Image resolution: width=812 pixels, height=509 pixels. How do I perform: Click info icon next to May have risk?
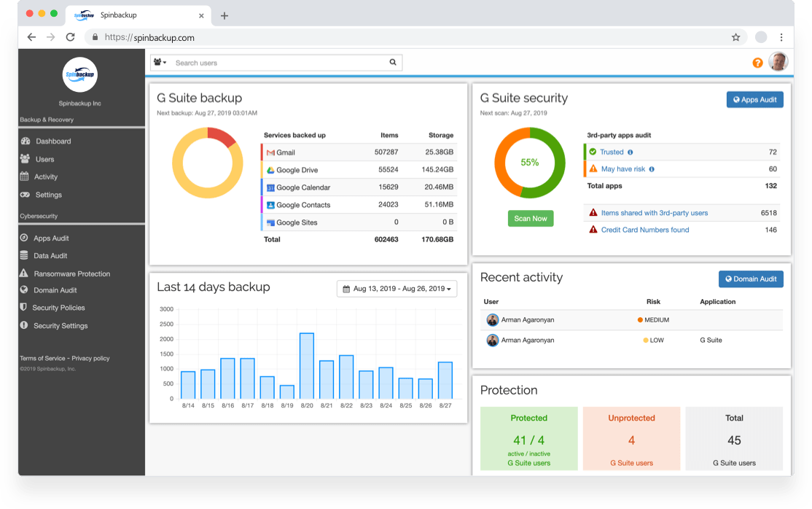[652, 169]
